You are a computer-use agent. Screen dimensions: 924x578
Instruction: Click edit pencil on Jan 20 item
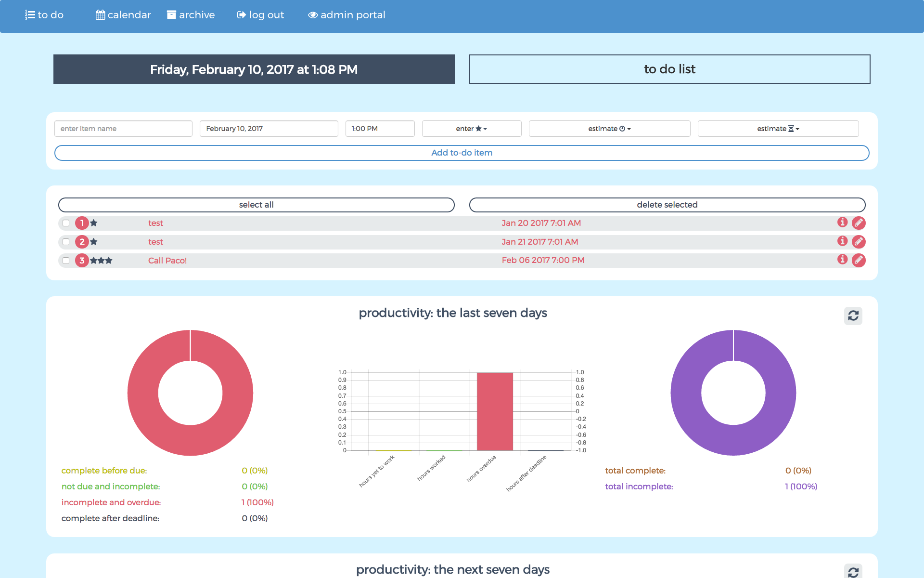(x=859, y=223)
